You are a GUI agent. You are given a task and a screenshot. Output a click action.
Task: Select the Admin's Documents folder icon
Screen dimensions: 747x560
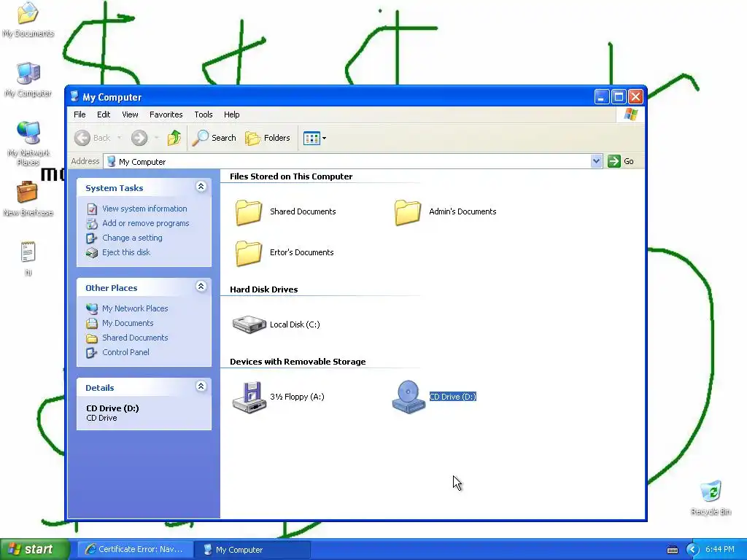[x=408, y=212]
